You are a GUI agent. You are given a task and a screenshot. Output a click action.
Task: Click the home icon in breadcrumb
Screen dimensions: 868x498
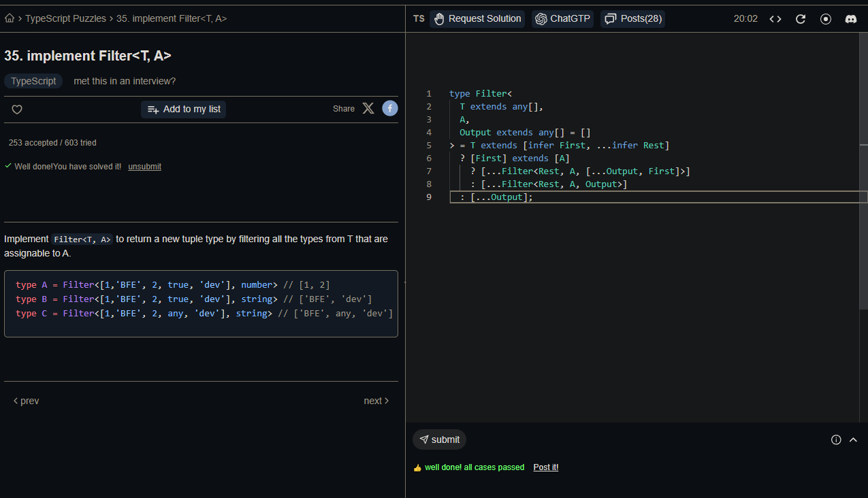[10, 18]
